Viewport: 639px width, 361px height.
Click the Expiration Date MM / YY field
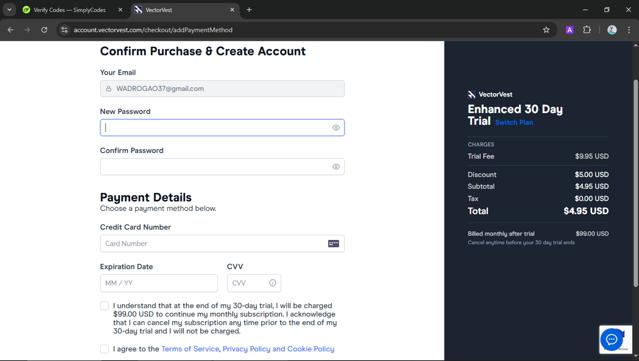159,283
